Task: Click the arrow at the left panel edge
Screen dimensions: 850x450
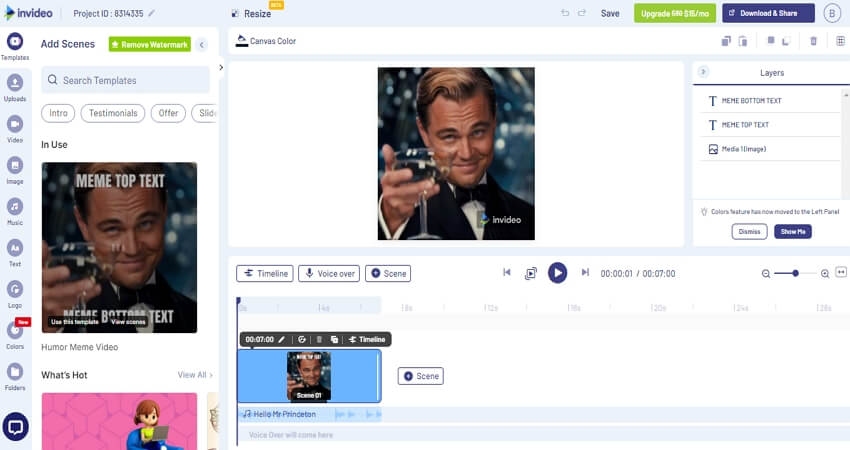Action: click(x=221, y=68)
